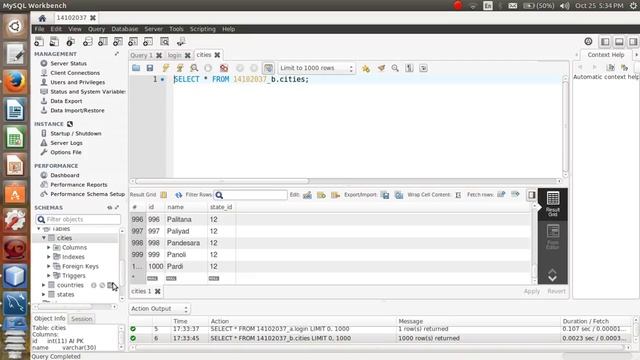640x360 pixels.
Task: Create new SQL tab icon in main toolbar
Action: click(39, 42)
